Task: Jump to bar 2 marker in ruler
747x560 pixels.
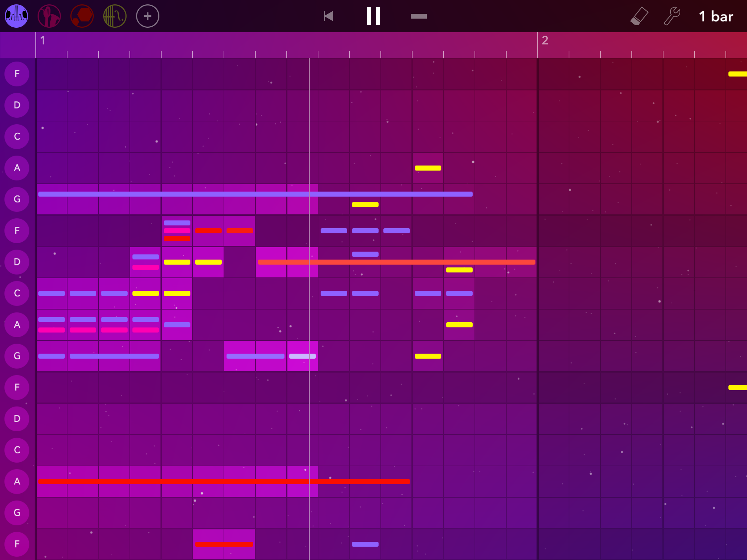Action: (545, 40)
